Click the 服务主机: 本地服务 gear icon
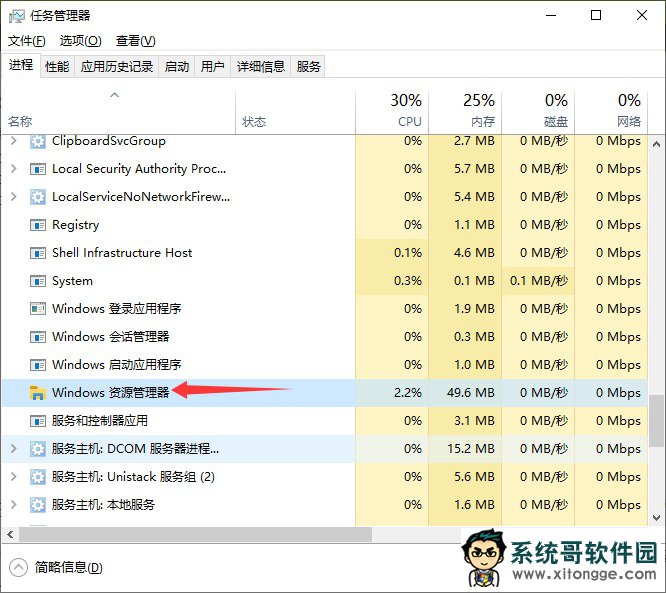 (x=38, y=505)
